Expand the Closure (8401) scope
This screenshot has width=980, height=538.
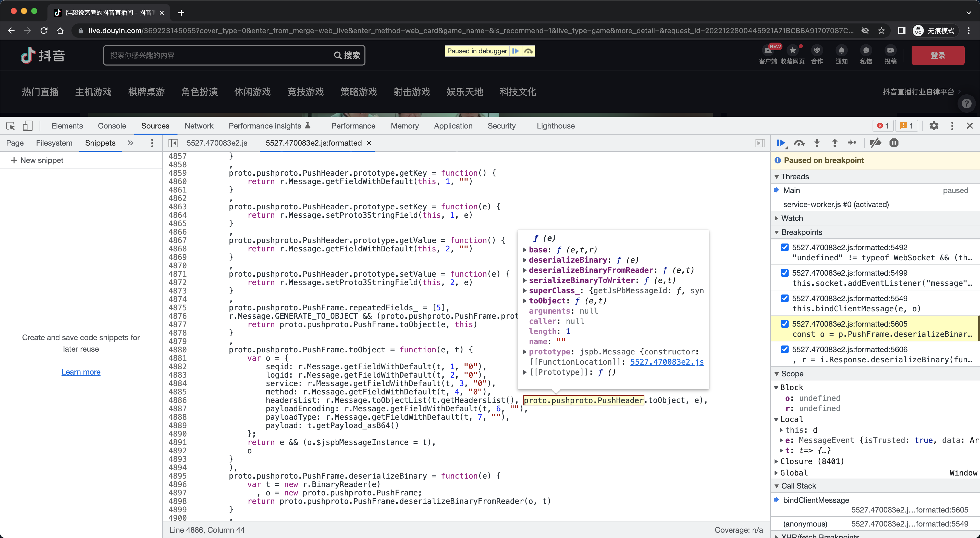(x=776, y=462)
